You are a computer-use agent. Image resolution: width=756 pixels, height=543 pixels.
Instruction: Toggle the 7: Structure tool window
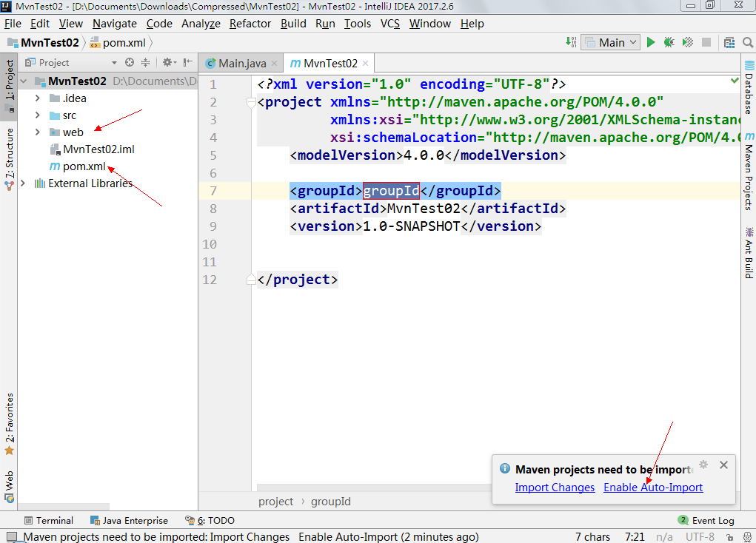coord(9,160)
